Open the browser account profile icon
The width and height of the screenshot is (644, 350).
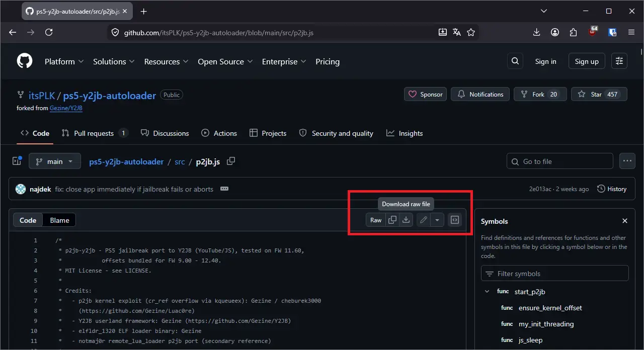[555, 32]
